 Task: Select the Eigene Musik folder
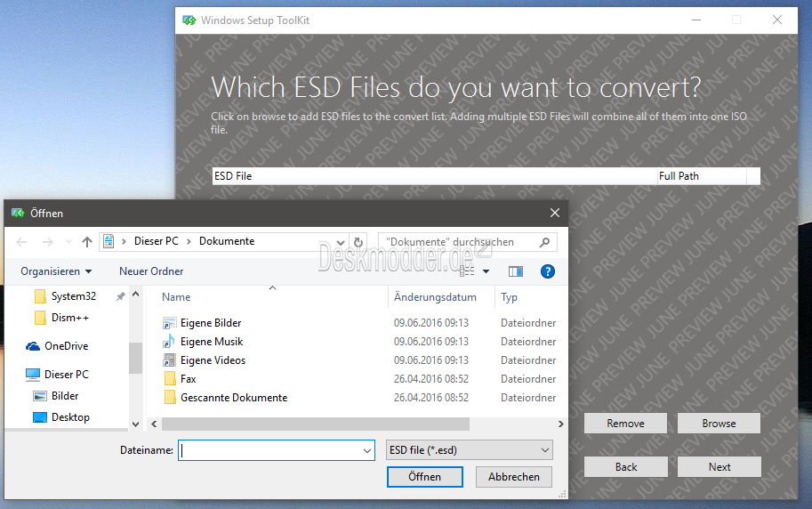click(x=212, y=342)
